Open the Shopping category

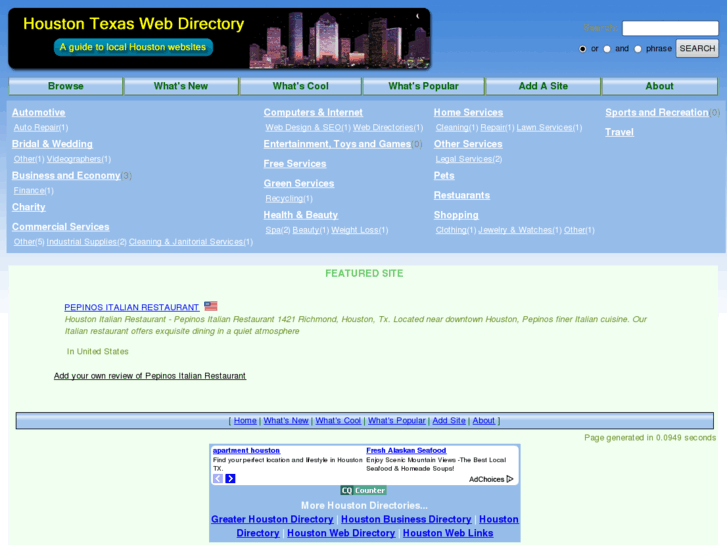(x=456, y=215)
